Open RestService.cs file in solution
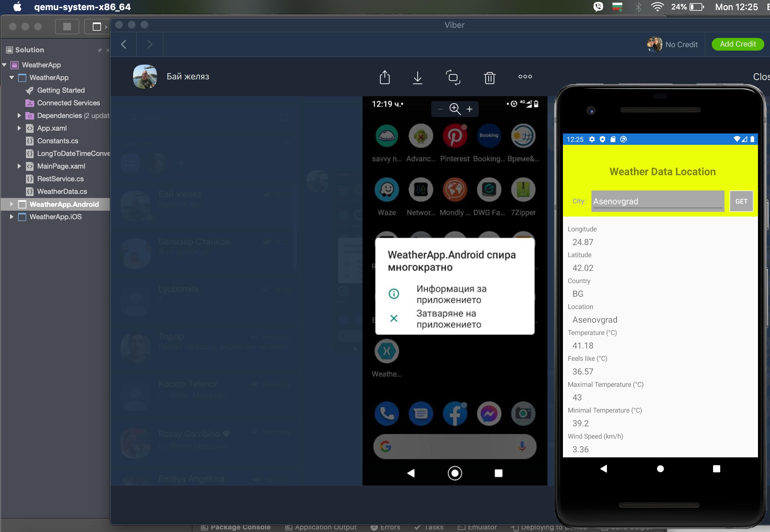 coord(60,179)
